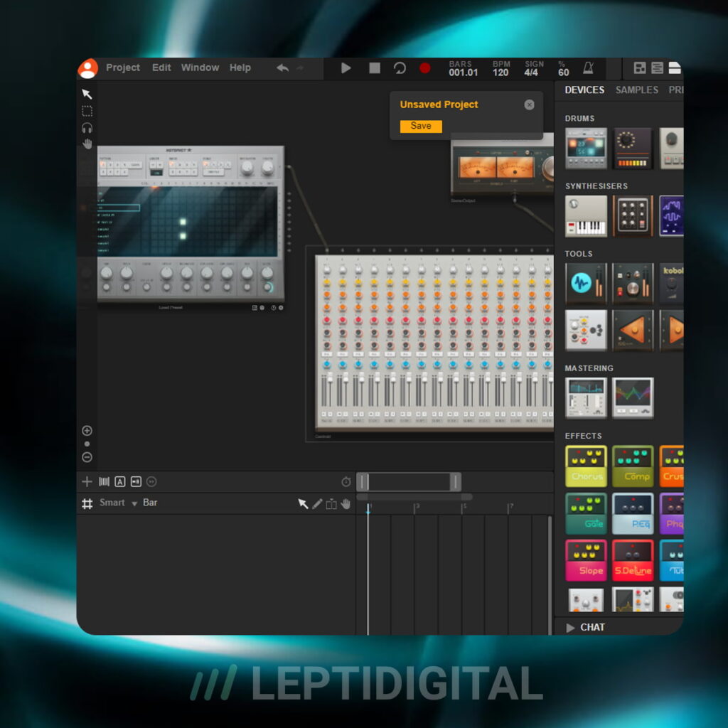Click the timeline zoom range scrollbar
This screenshot has width=728, height=728.
coord(409,482)
